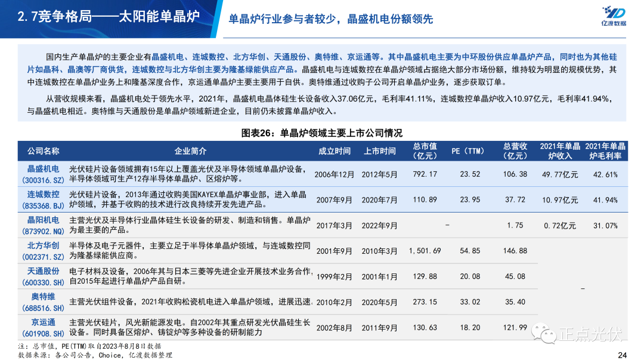The image size is (644, 363).
Task: Click the 奥特维 company description text
Action: coord(190,302)
